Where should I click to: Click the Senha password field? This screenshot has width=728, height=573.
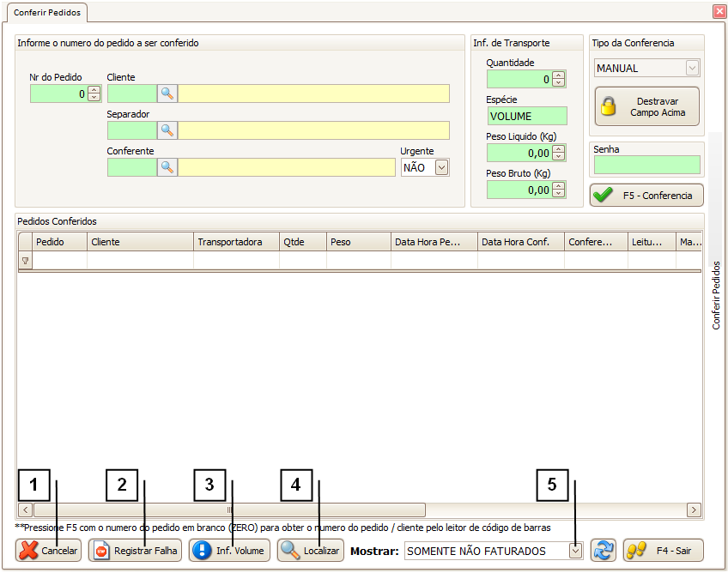(x=646, y=165)
